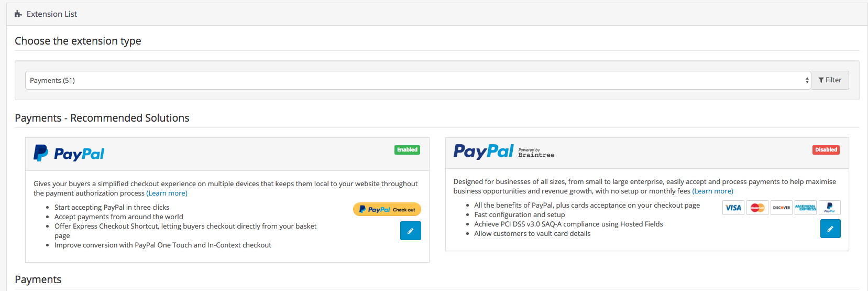
Task: Click the Mastercard card icon
Action: (757, 208)
